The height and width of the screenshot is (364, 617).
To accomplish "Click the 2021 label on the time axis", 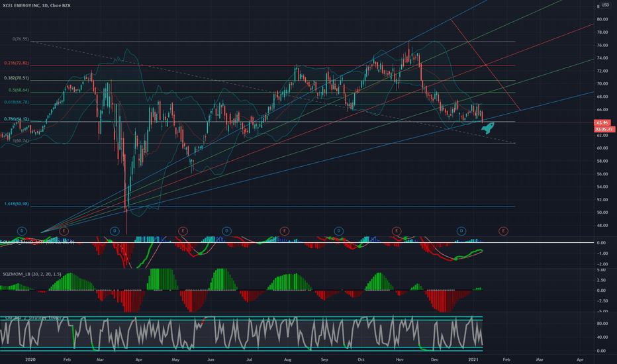I will pos(473,359).
